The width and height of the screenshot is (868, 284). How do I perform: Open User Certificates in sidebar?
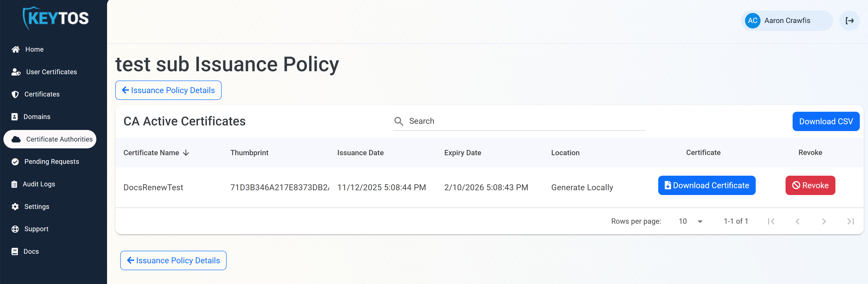[x=51, y=72]
